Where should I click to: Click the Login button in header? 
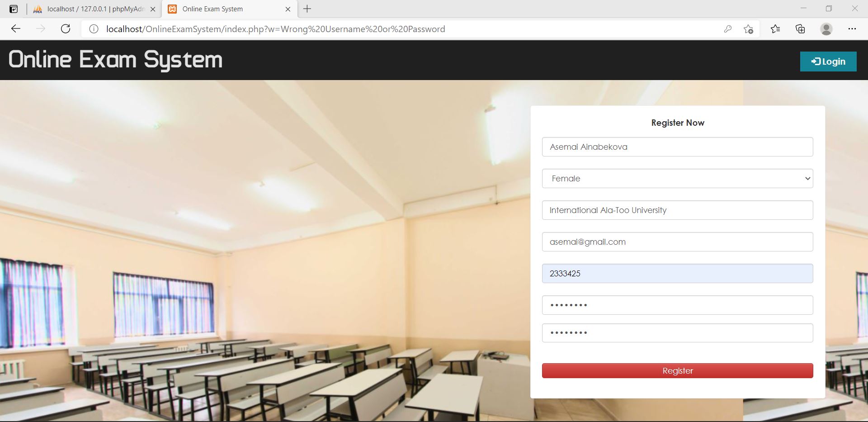(x=828, y=62)
